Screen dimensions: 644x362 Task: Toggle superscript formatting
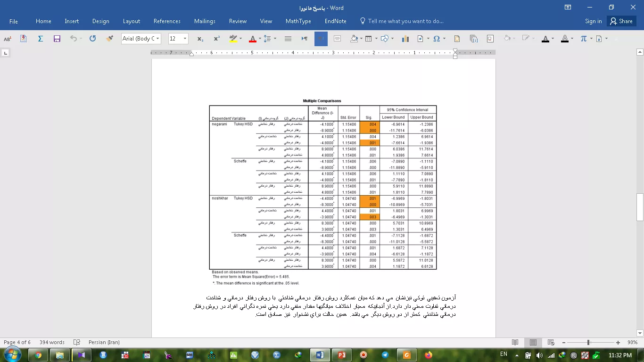(216, 39)
